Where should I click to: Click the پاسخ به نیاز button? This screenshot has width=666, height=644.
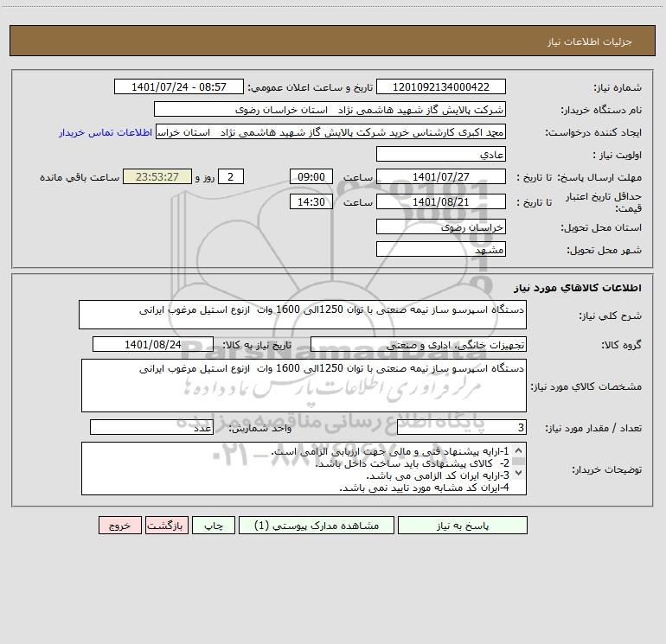[x=463, y=526]
